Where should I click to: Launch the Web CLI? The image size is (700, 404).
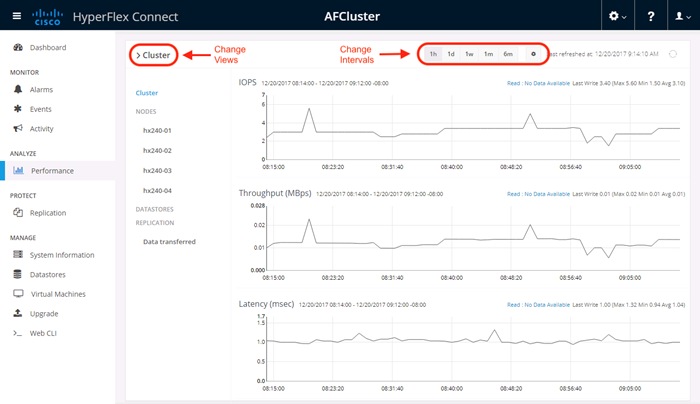tap(43, 333)
